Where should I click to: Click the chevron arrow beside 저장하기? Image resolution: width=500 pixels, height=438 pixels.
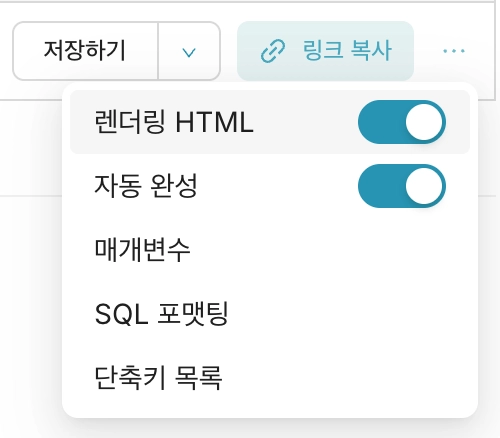(189, 51)
